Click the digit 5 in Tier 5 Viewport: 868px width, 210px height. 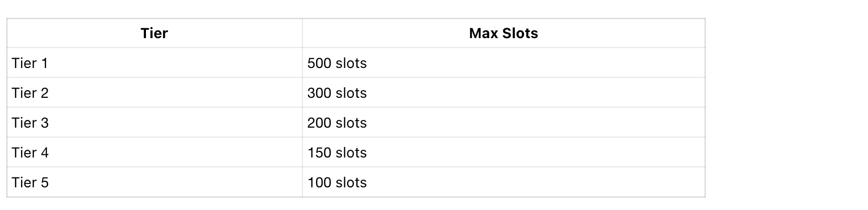44,182
